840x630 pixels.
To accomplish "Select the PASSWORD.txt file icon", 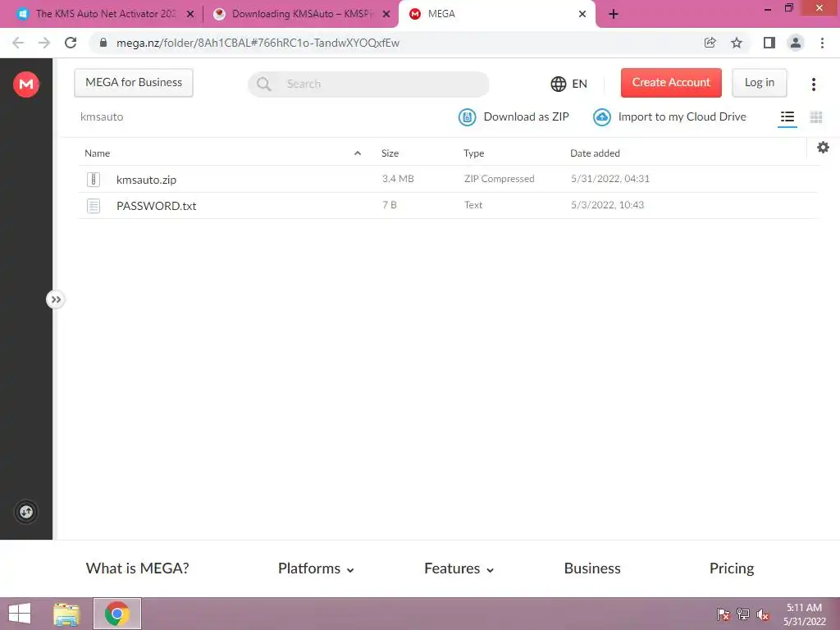I will (94, 206).
